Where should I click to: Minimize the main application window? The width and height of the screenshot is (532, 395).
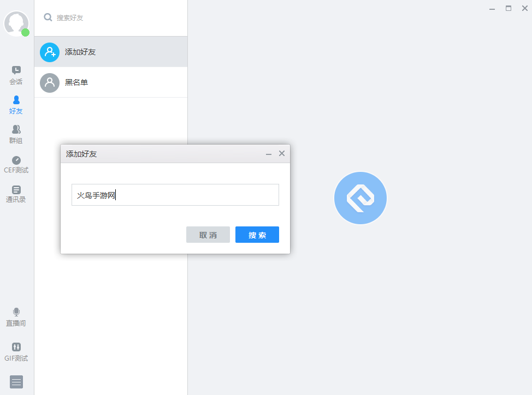[492, 9]
